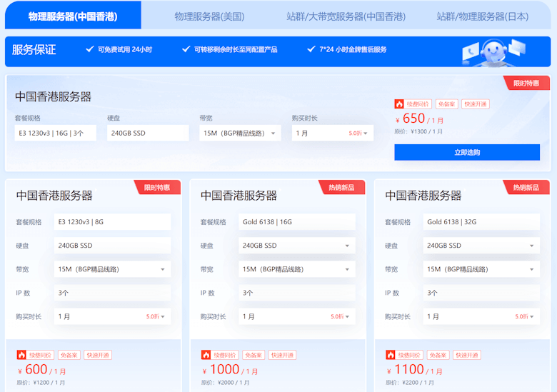This screenshot has width=557, height=392.
Task: Click checkmark icon next to 7*24 小时金牌售后服务
Action: [x=311, y=49]
